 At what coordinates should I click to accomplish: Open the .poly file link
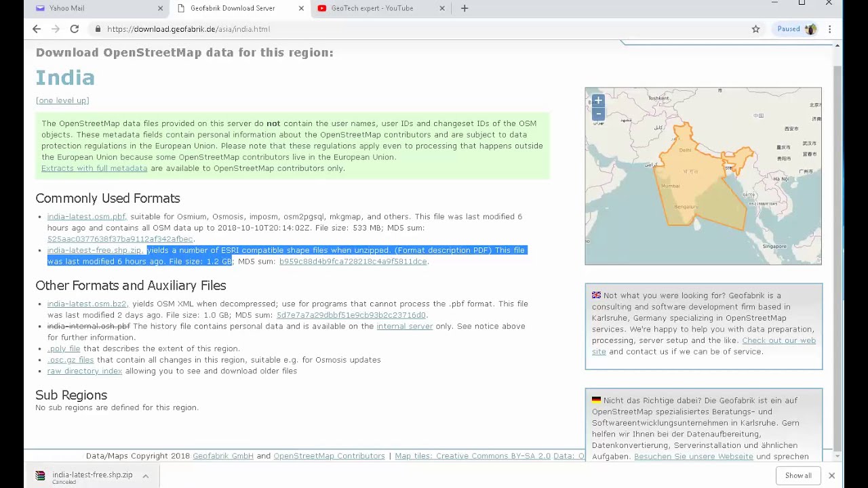(x=64, y=349)
